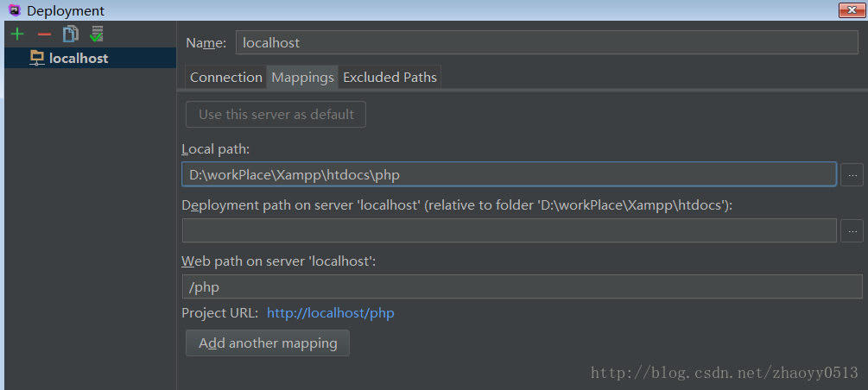
Task: Go to the Excluded Paths tab
Action: pos(390,78)
